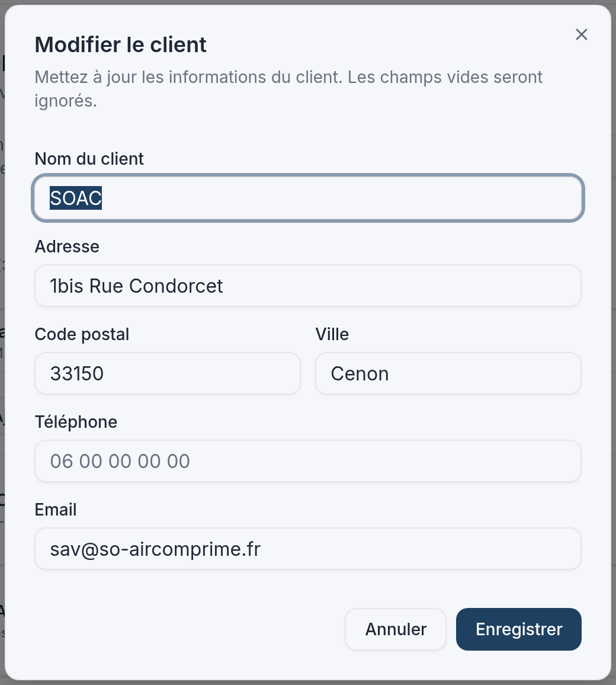This screenshot has width=616, height=685.
Task: Focus the Email field with sav@so-aircomprime.fr
Action: [308, 549]
